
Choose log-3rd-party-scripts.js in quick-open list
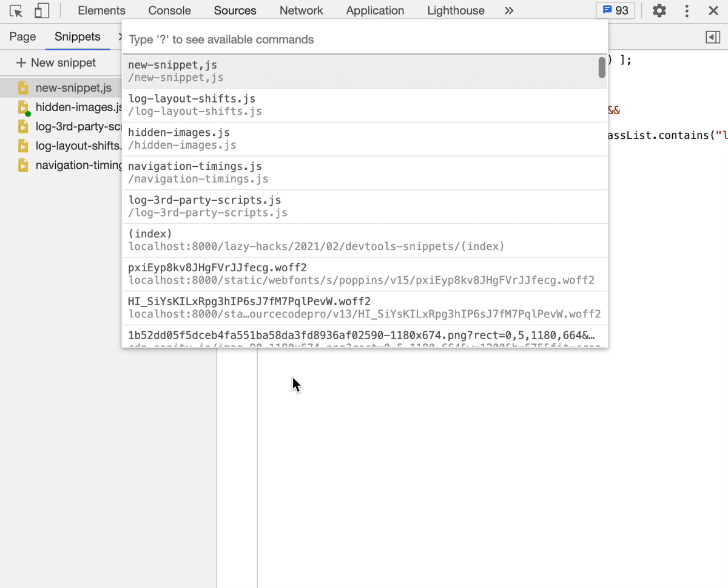pyautogui.click(x=365, y=207)
